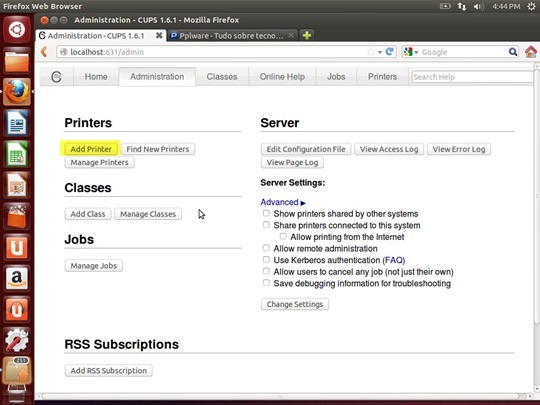This screenshot has height=405, width=540.
Task: Toggle Allow remote administration checkbox
Action: tap(266, 248)
